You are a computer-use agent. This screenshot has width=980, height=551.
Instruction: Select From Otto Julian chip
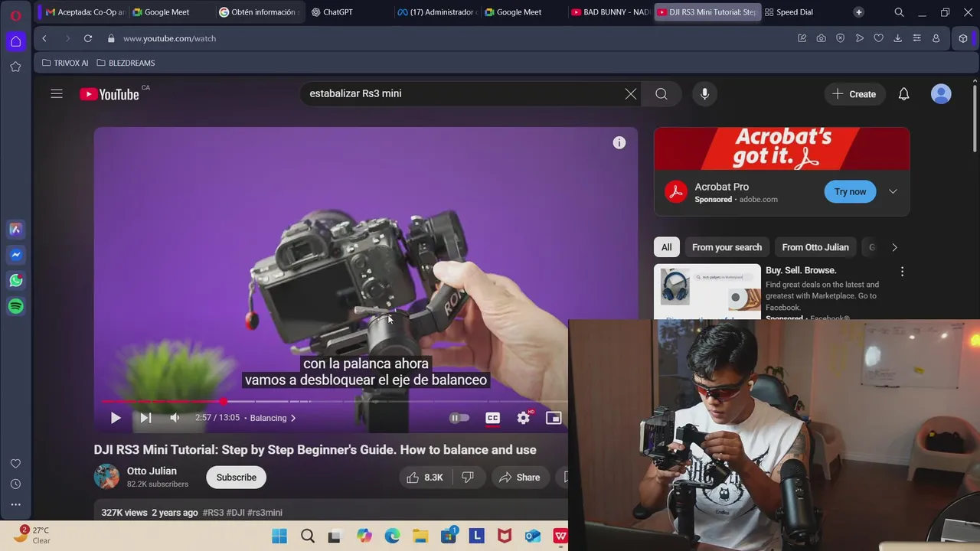[x=815, y=247]
